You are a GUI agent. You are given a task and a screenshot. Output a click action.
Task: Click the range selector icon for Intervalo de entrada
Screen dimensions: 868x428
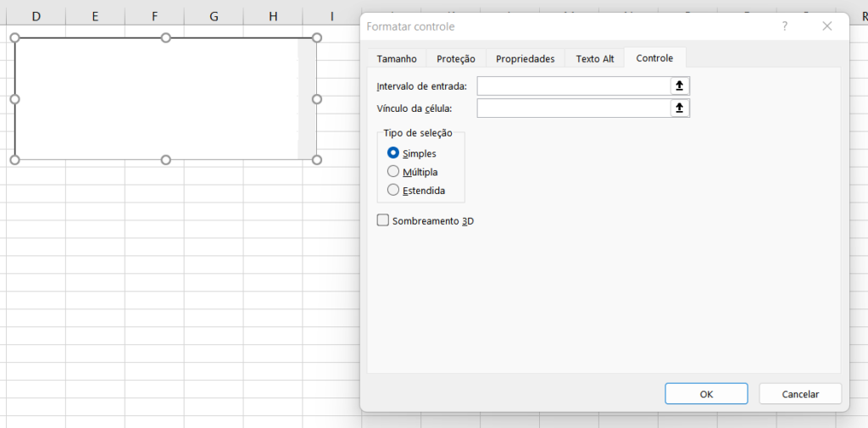point(679,86)
